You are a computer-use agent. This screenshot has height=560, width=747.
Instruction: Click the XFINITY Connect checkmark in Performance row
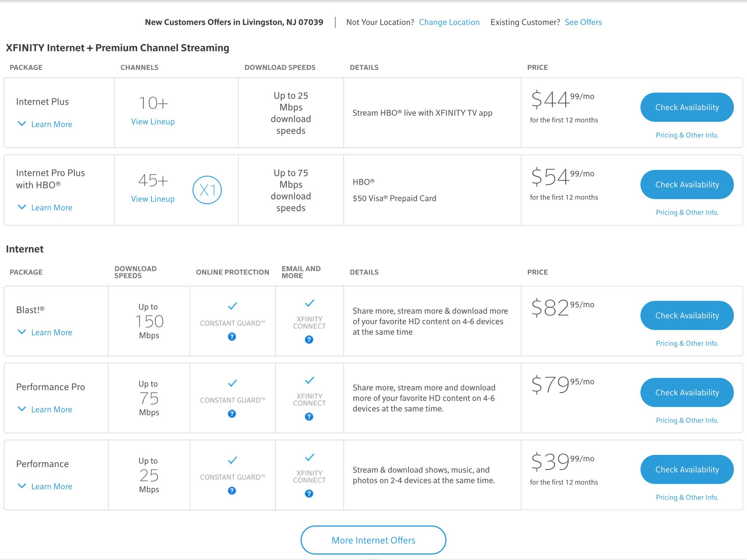pyautogui.click(x=309, y=457)
